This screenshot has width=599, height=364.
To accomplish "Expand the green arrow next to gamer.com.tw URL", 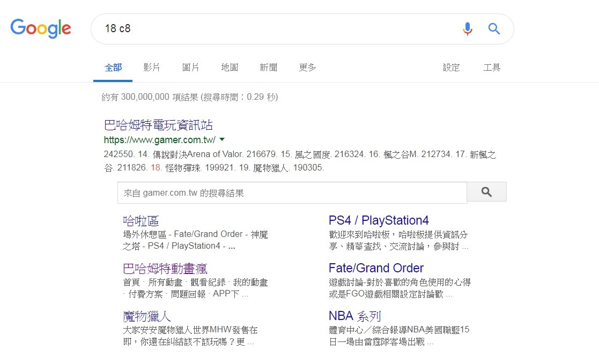I will (222, 139).
